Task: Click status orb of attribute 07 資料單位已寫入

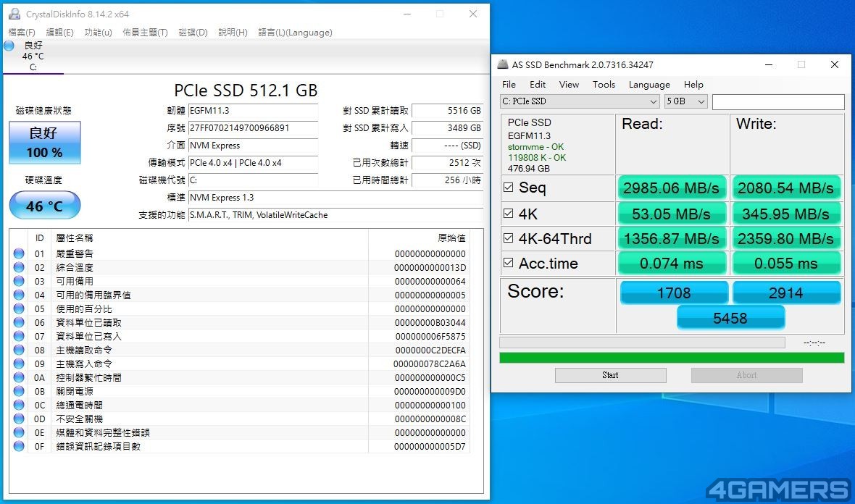Action: pos(19,336)
